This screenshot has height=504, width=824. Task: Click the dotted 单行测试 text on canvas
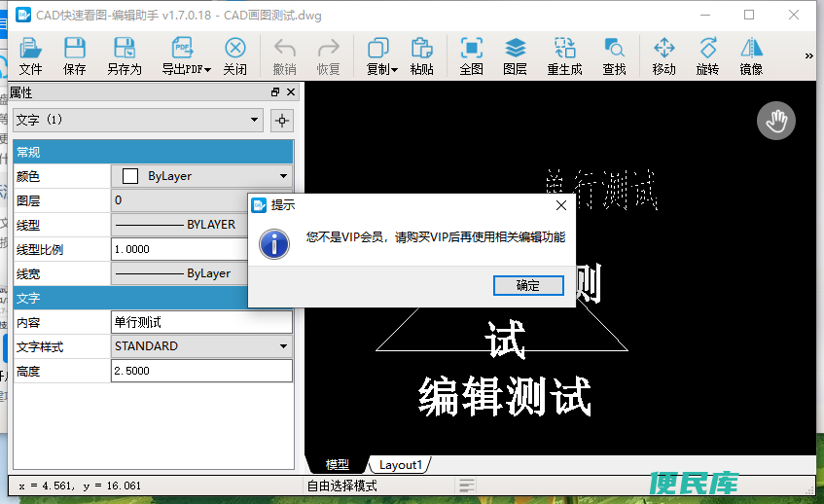tap(601, 189)
